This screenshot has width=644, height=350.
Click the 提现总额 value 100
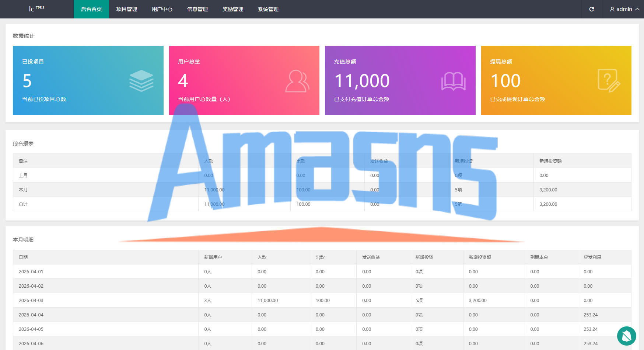pos(506,81)
